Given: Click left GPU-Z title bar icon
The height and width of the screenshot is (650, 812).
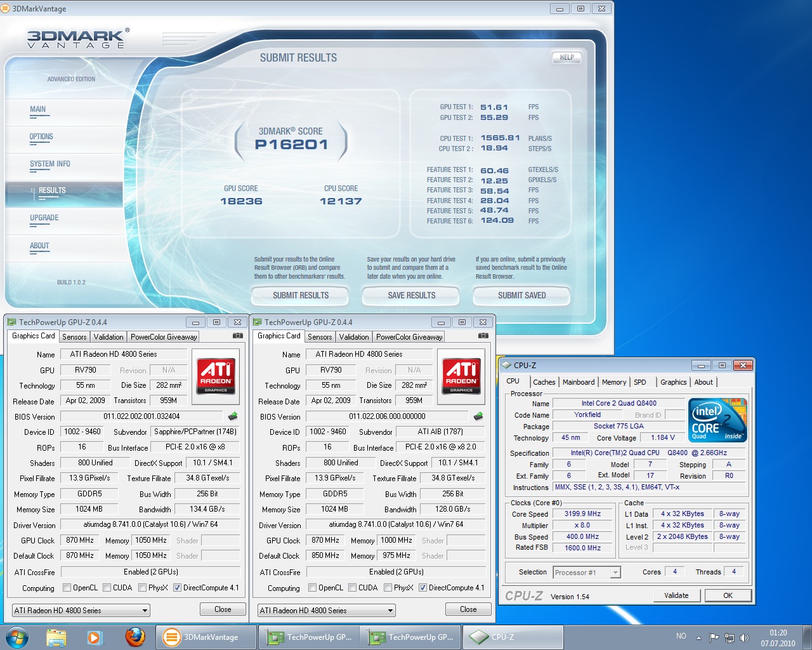Looking at the screenshot, I should (11, 322).
